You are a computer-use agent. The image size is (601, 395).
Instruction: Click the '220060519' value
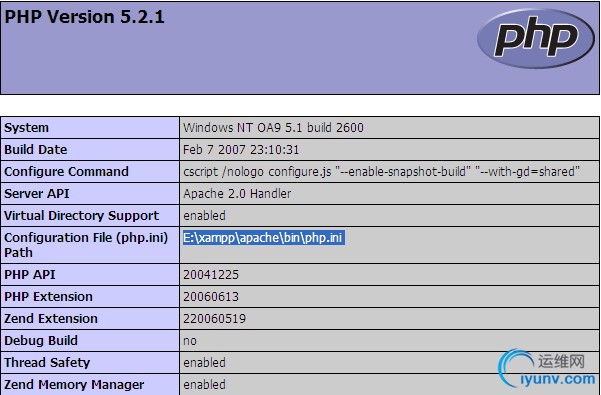coord(214,318)
